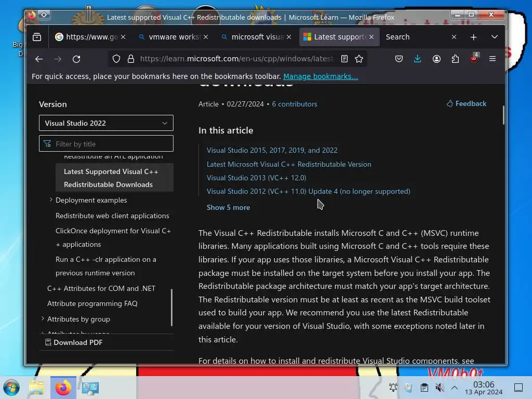
Task: Jump to Visual Studio 2012 (VC++ 11.0) Update 4
Action: coord(309,191)
